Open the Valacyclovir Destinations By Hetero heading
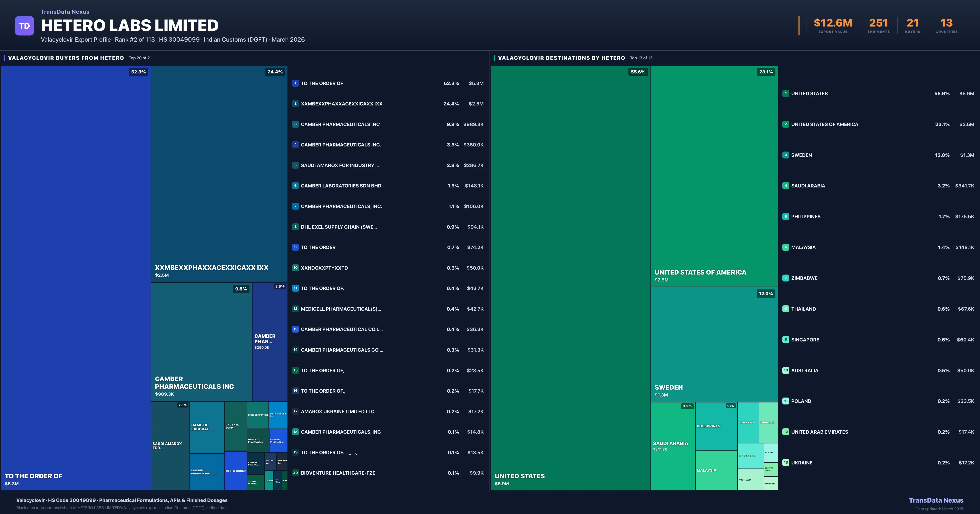Screen dimensions: 980x514 (561, 58)
